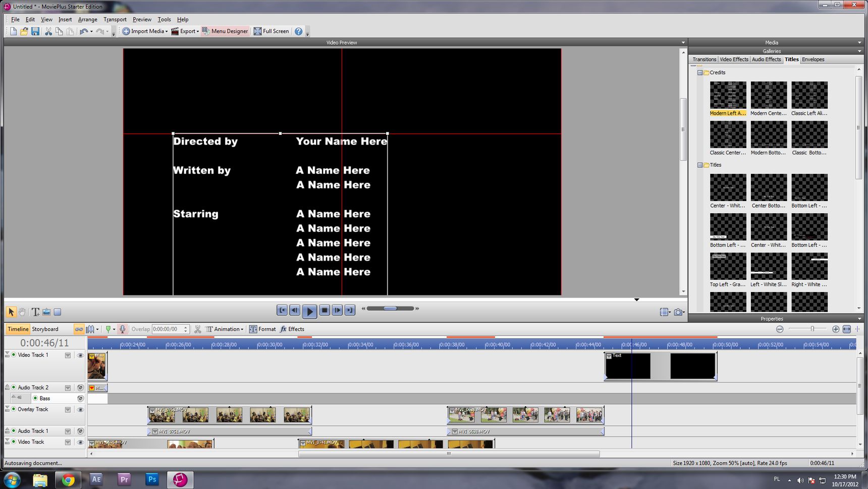Viewport: 868px width, 489px height.
Task: Open the Insert menu
Action: (65, 19)
